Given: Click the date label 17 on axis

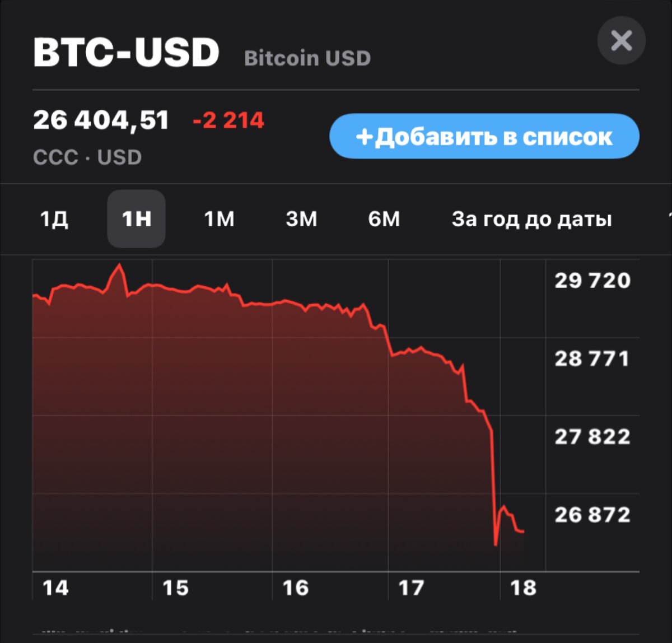Looking at the screenshot, I should [413, 588].
